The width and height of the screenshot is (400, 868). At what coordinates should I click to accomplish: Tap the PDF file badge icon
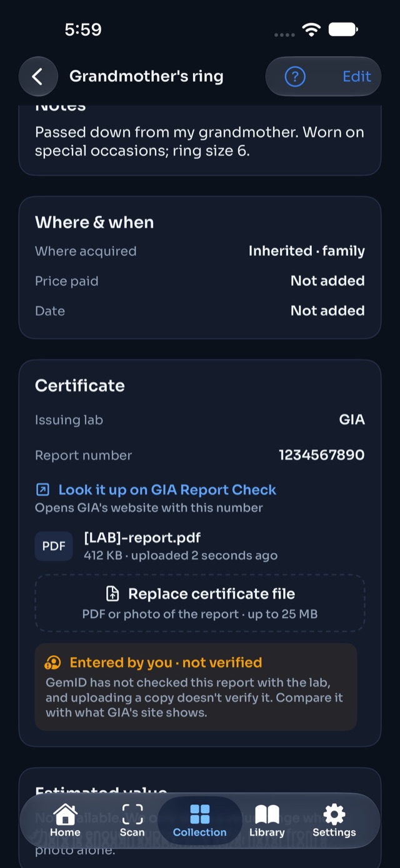coord(54,546)
